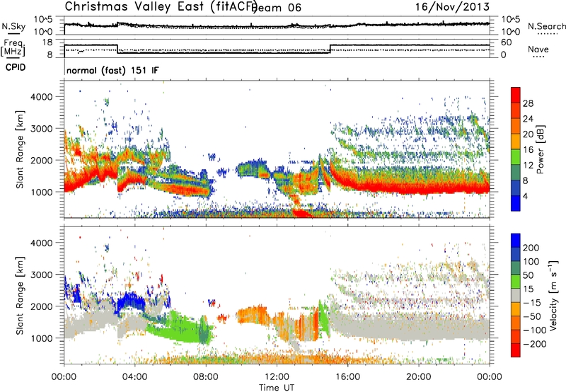This screenshot has width=566, height=392.
Task: Click the "Christmas Valley East (fitACF)" title
Action: [x=161, y=6]
